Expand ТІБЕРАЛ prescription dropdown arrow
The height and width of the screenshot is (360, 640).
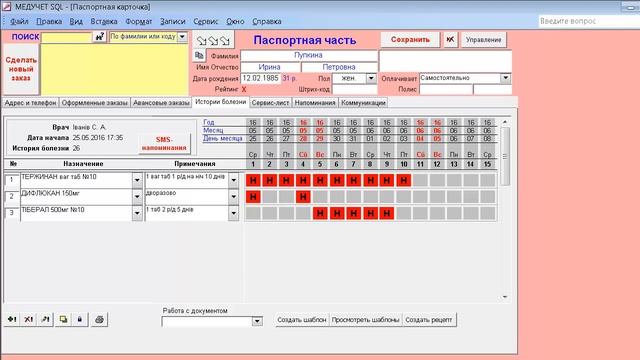click(137, 213)
